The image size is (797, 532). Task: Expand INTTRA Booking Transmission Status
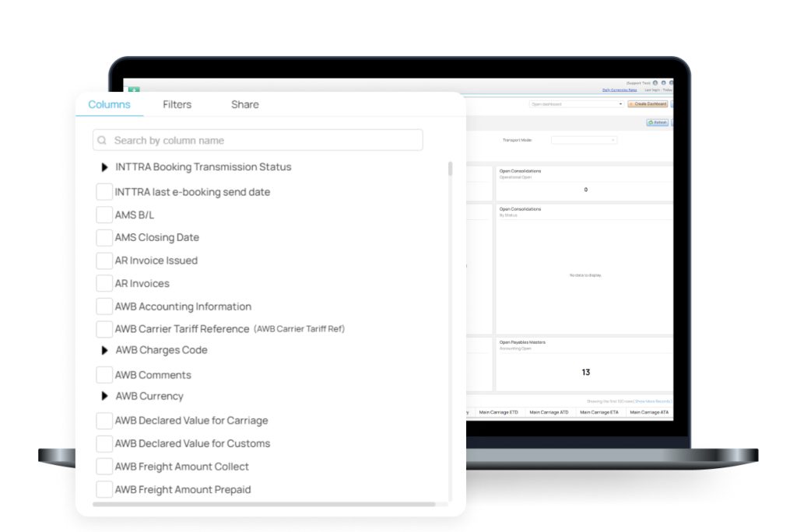[x=106, y=166]
